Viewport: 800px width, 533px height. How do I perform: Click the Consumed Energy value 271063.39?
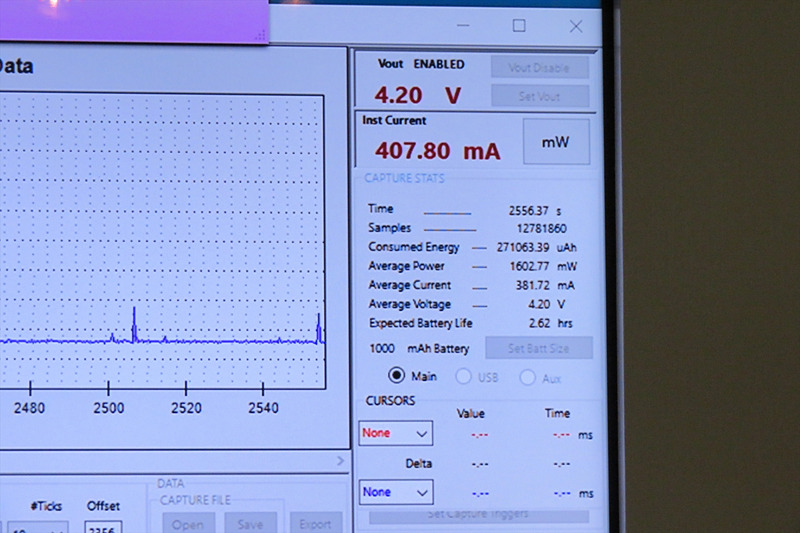tap(523, 247)
